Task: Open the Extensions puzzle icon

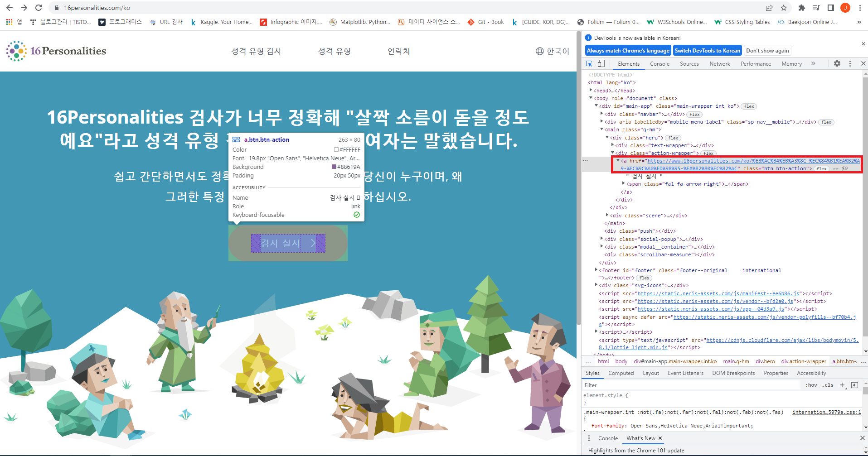Action: pos(802,8)
